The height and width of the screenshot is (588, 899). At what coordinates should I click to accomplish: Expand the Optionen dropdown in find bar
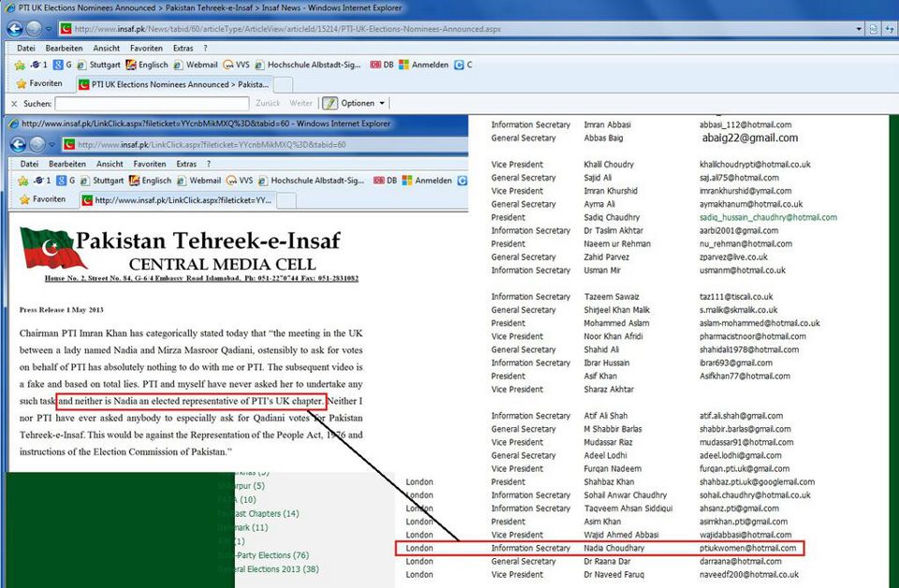tap(382, 103)
